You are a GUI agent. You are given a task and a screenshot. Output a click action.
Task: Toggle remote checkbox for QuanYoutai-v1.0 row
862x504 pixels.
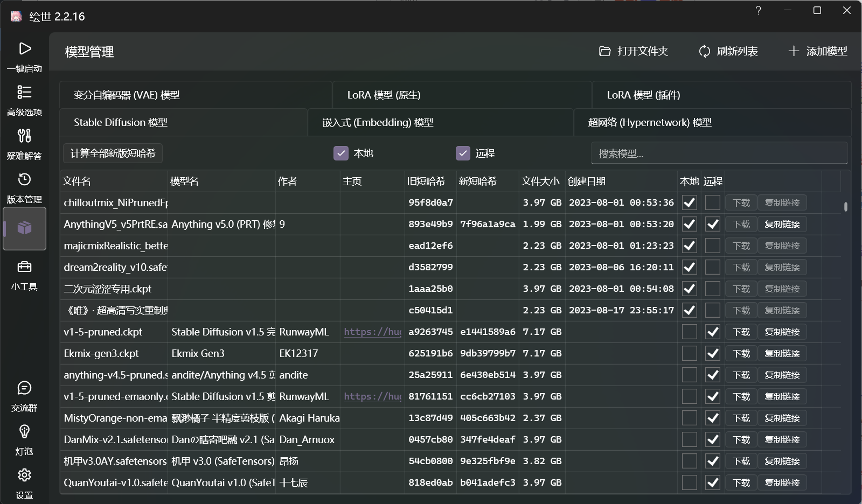713,482
